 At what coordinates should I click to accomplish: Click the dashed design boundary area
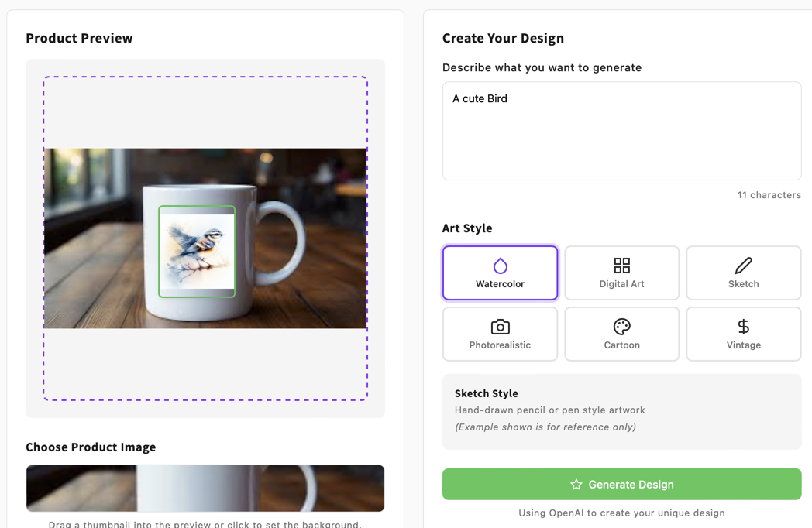pos(205,108)
